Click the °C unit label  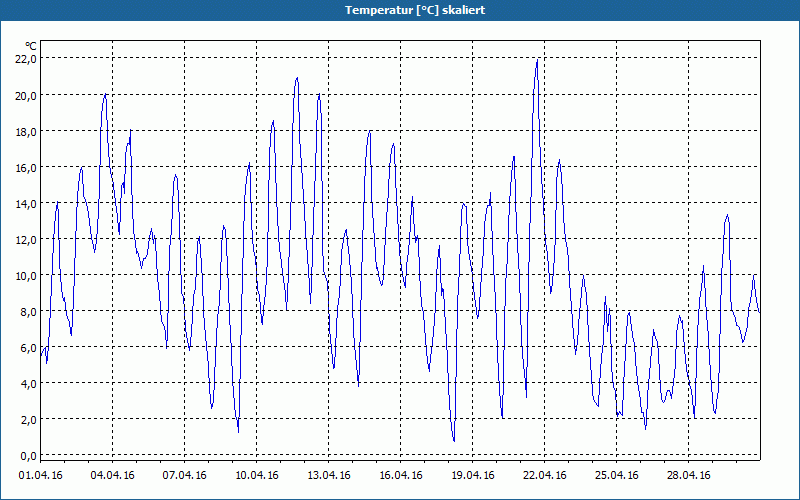(x=31, y=46)
